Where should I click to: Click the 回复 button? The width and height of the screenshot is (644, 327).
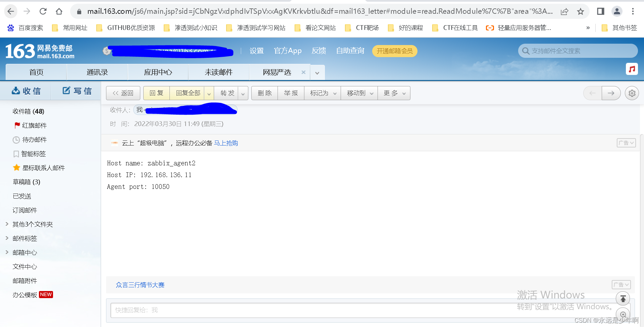point(156,93)
